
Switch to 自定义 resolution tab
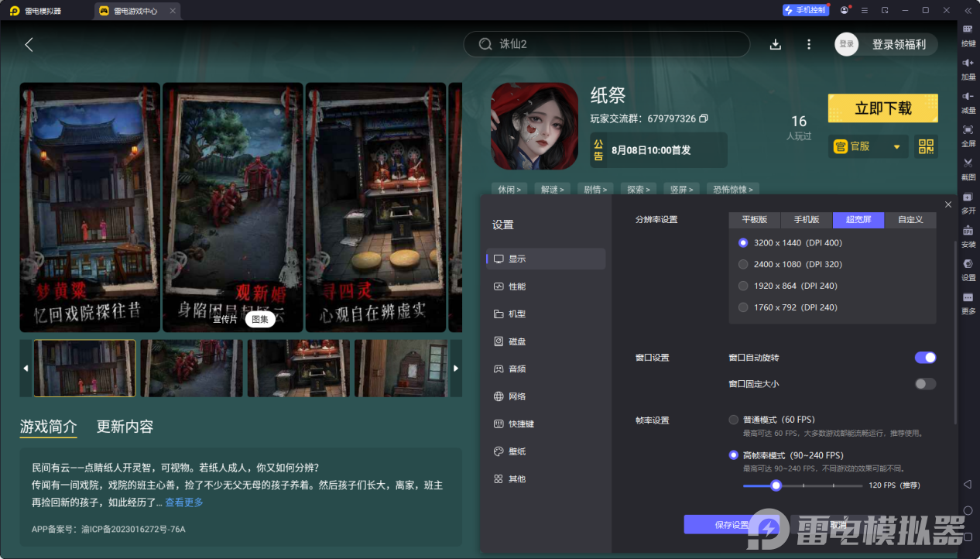coord(910,220)
